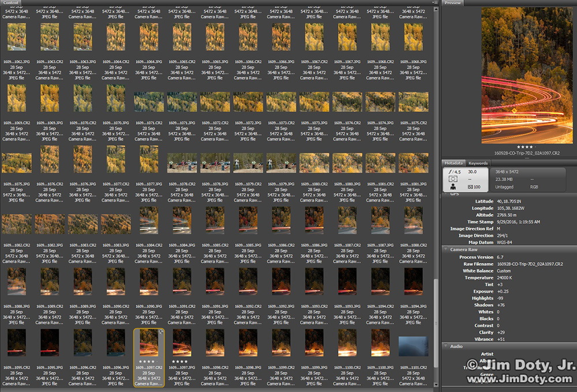Set star rating under the 1097.JPG thumbnail
The width and height of the screenshot is (577, 392).
click(x=180, y=361)
